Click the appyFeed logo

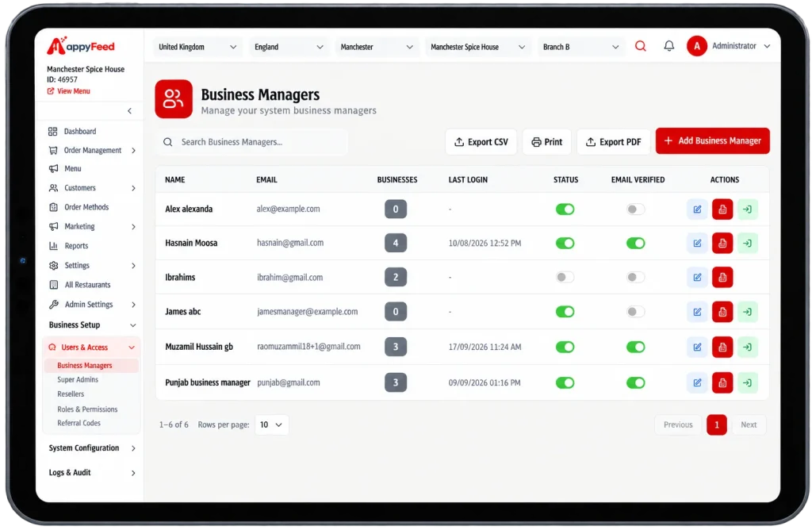click(x=81, y=46)
